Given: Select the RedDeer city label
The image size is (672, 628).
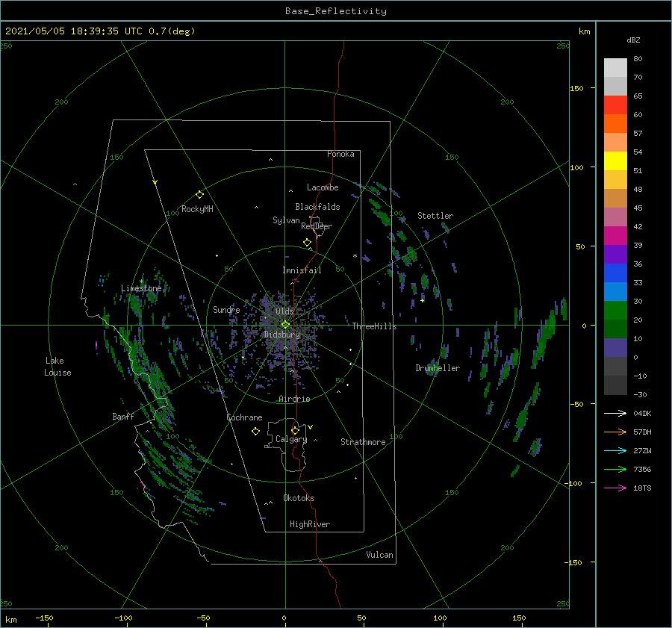Looking at the screenshot, I should pos(317,226).
